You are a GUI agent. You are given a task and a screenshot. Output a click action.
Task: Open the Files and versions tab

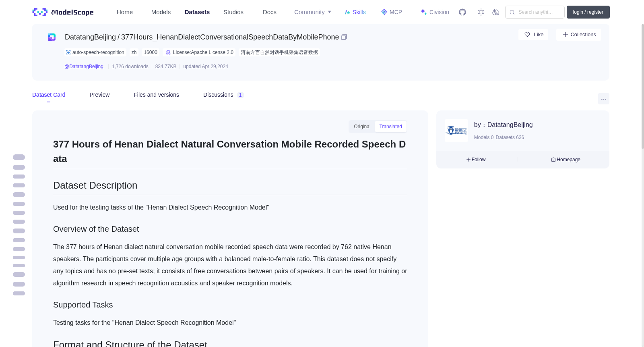(x=156, y=95)
